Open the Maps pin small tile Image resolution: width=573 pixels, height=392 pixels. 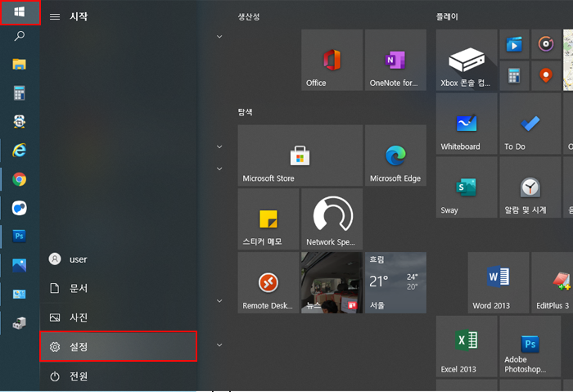546,76
